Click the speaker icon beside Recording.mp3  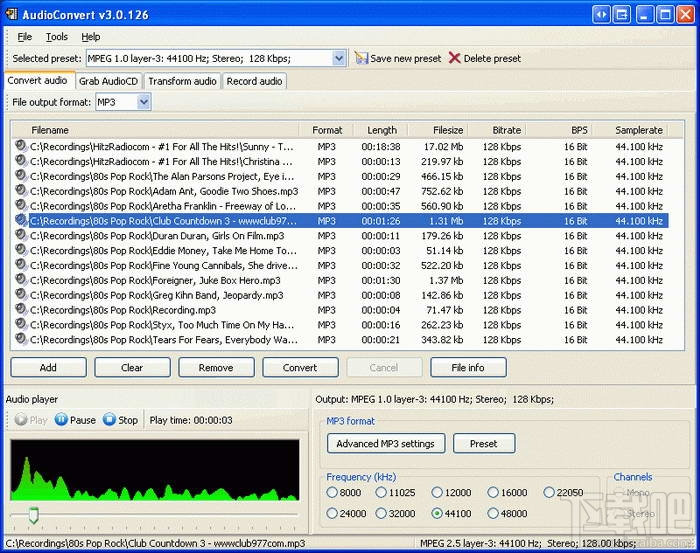20,311
